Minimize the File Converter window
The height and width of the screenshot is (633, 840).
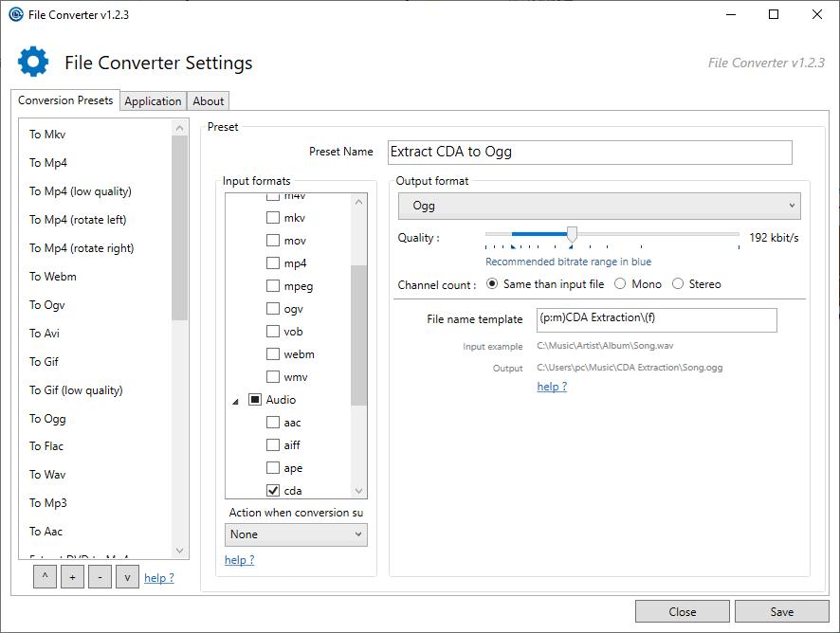point(731,14)
